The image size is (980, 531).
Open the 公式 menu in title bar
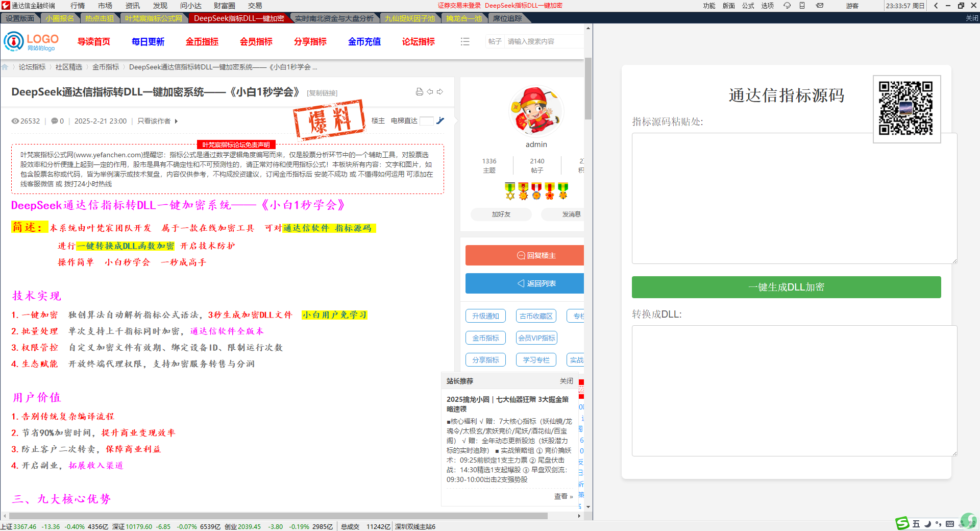point(748,6)
